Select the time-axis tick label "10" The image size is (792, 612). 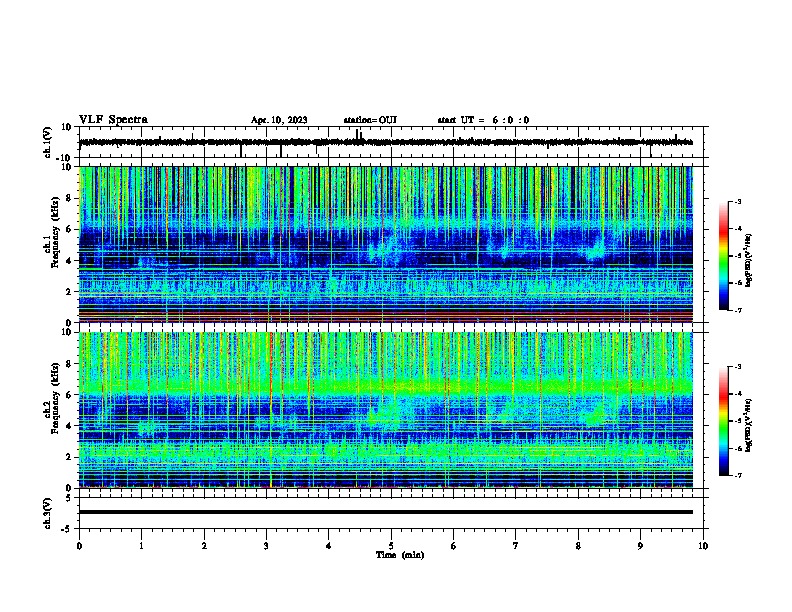tap(703, 546)
